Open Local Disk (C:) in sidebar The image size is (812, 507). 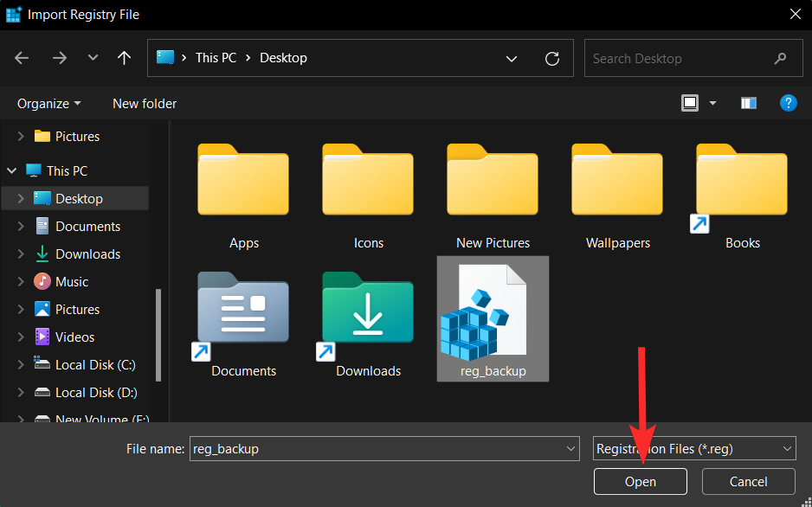point(95,365)
